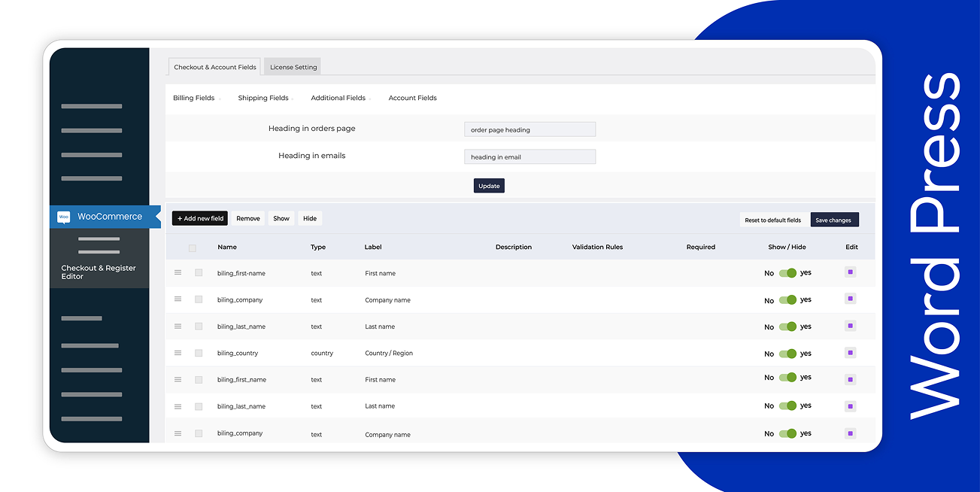
Task: Click the edit icon in the second table row
Action: tap(850, 299)
